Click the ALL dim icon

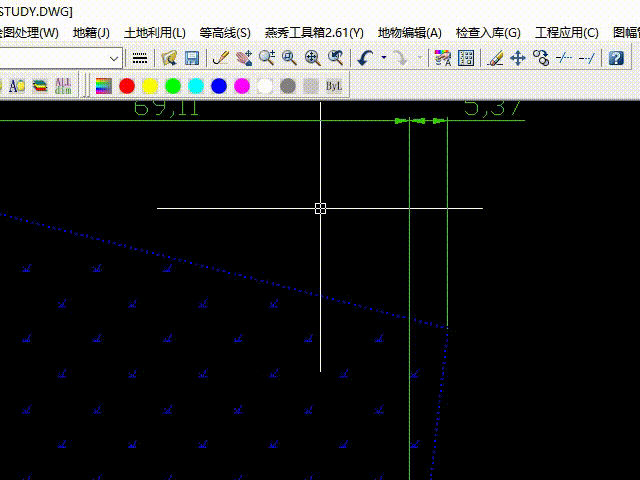pyautogui.click(x=63, y=86)
